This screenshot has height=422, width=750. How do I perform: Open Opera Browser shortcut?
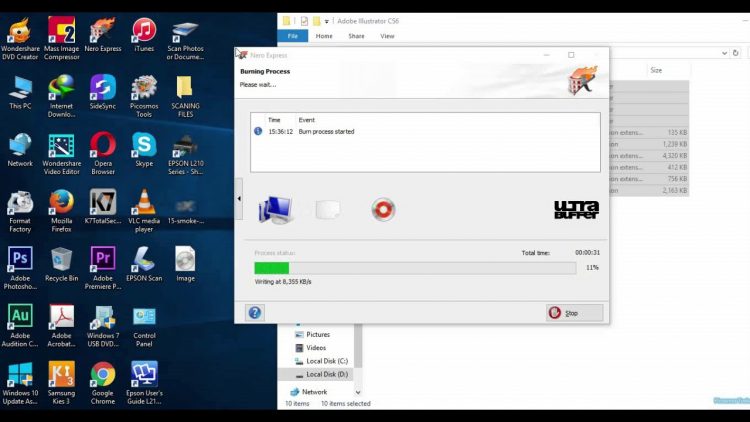(103, 154)
